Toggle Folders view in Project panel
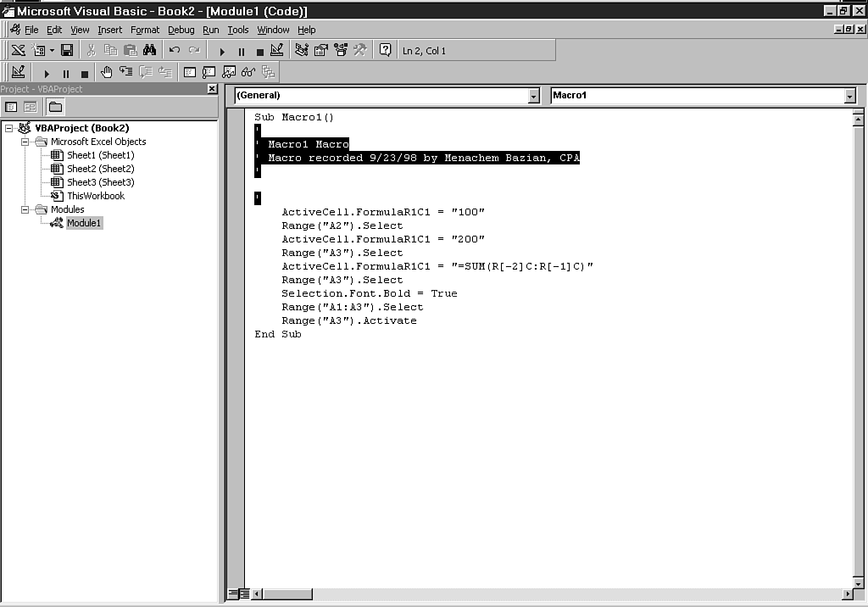Viewport: 868px width, 607px height. [55, 107]
